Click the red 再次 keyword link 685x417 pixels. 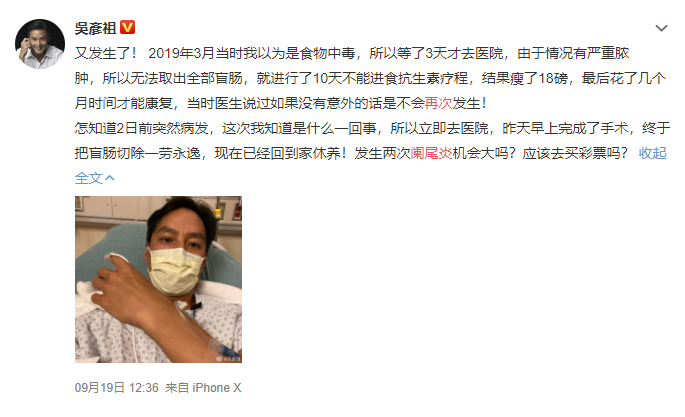(x=438, y=103)
